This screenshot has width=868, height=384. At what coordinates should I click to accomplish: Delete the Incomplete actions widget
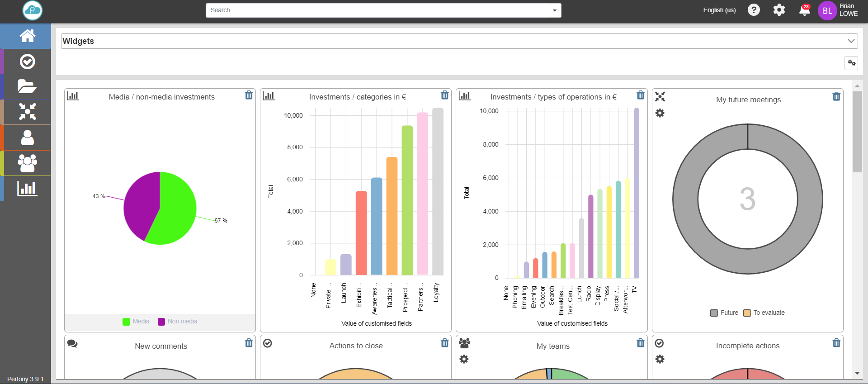coord(836,343)
